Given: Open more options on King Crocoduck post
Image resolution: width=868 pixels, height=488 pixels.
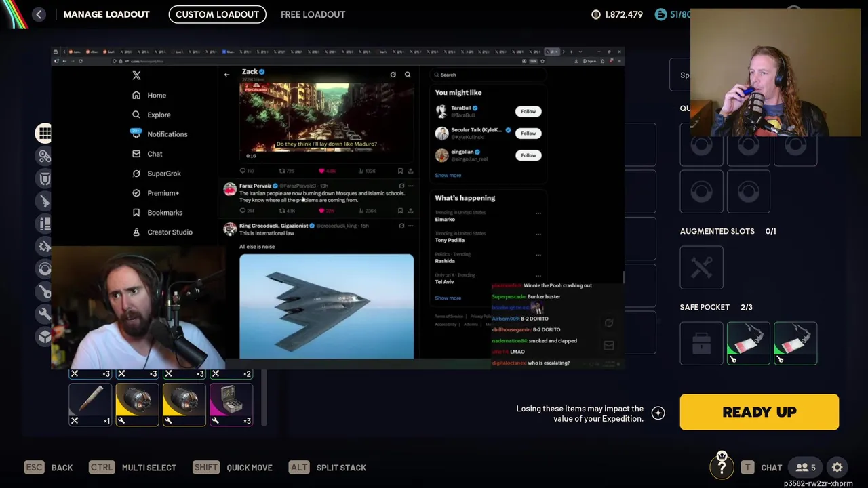Looking at the screenshot, I should (410, 226).
